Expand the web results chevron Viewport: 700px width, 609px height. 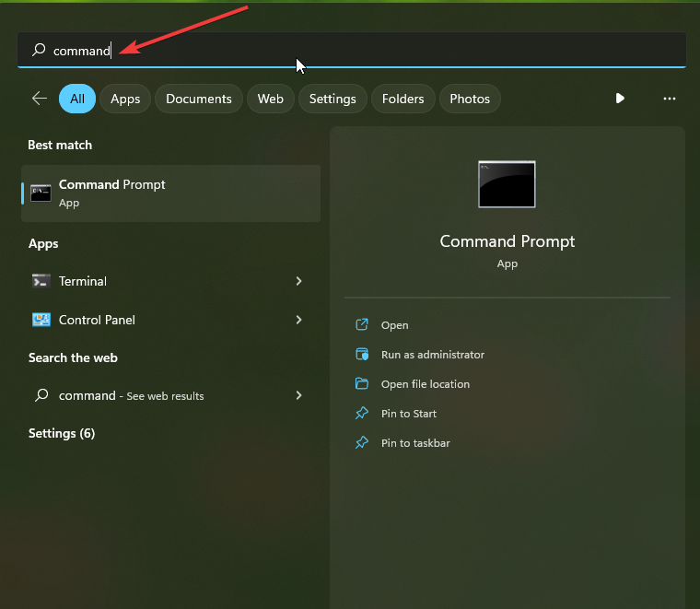click(x=298, y=395)
